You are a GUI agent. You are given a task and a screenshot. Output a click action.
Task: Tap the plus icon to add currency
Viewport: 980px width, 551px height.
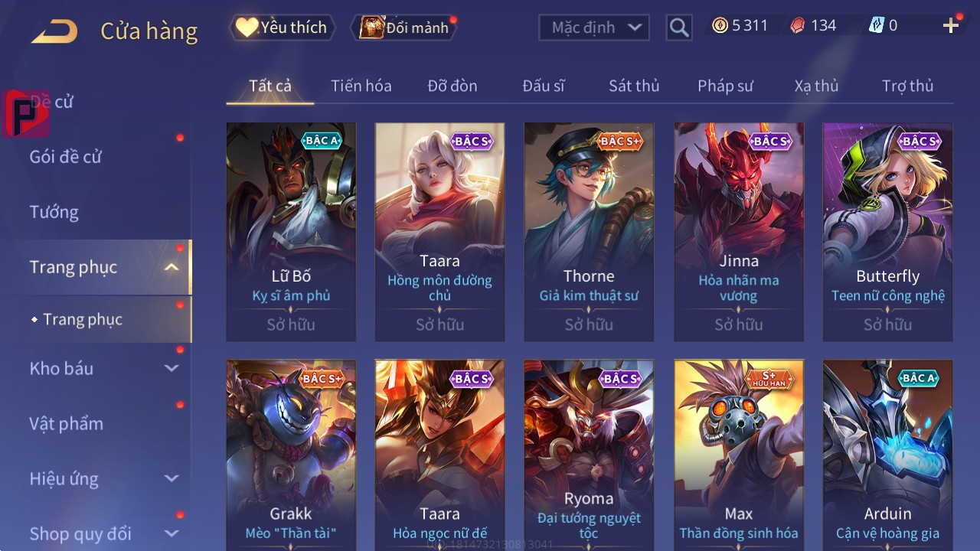click(x=951, y=26)
